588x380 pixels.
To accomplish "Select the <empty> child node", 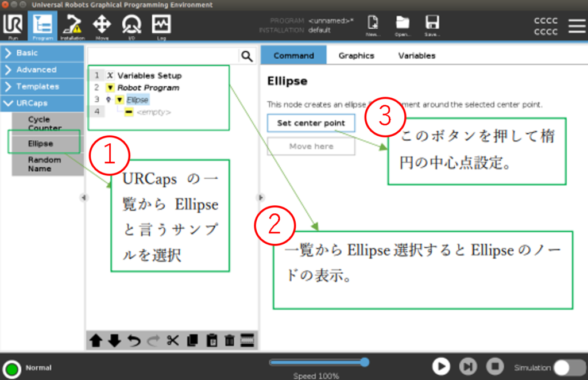I will (154, 112).
